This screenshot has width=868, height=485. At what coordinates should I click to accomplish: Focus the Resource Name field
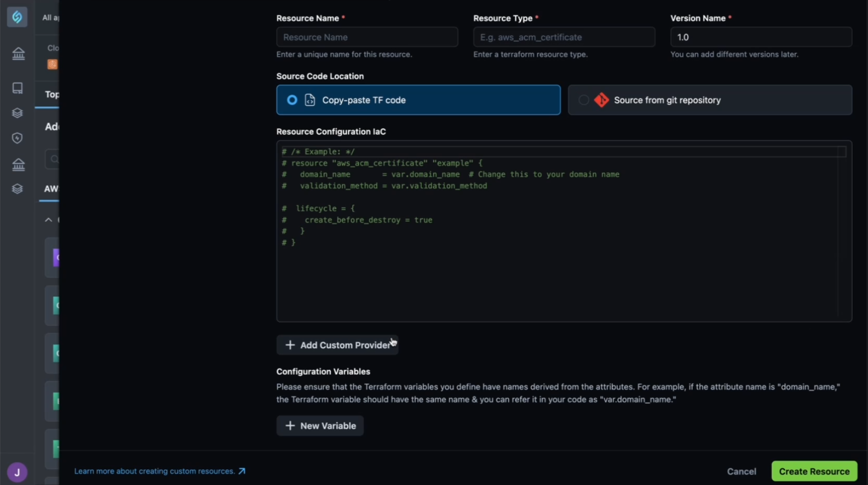click(367, 37)
